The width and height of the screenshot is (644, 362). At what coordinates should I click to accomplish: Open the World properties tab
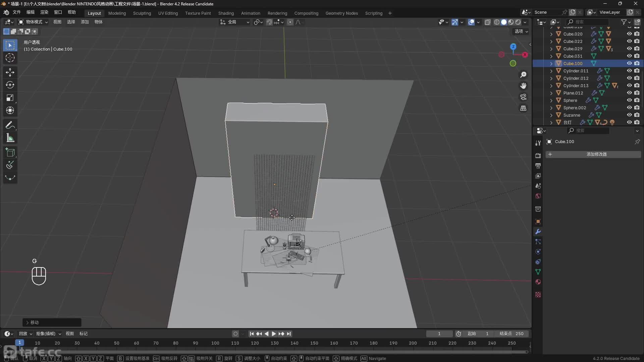(x=538, y=196)
